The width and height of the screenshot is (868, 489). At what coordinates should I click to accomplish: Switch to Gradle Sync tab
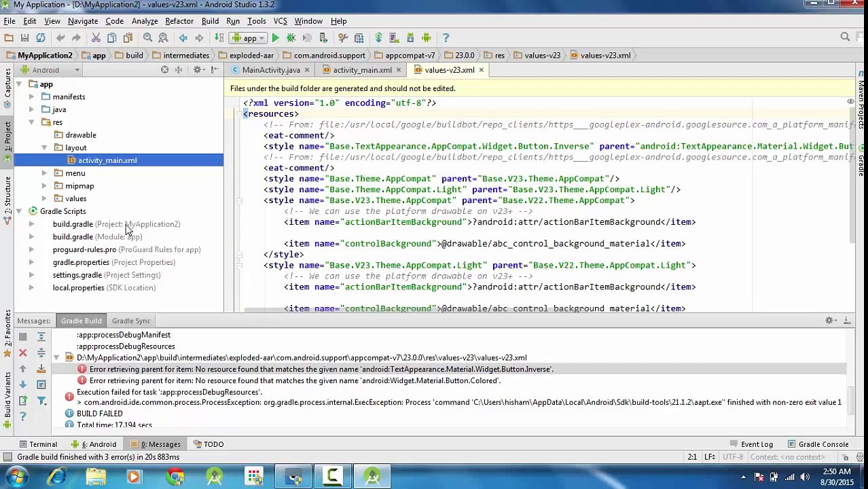click(131, 321)
